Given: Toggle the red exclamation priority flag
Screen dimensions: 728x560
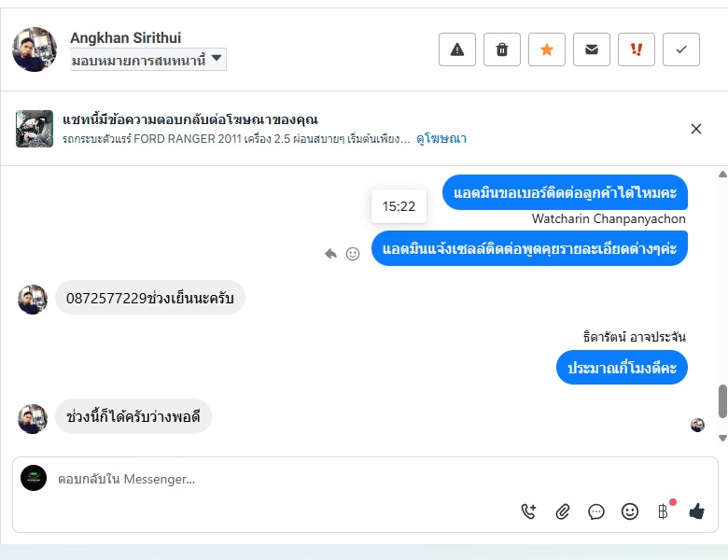Looking at the screenshot, I should [x=637, y=49].
